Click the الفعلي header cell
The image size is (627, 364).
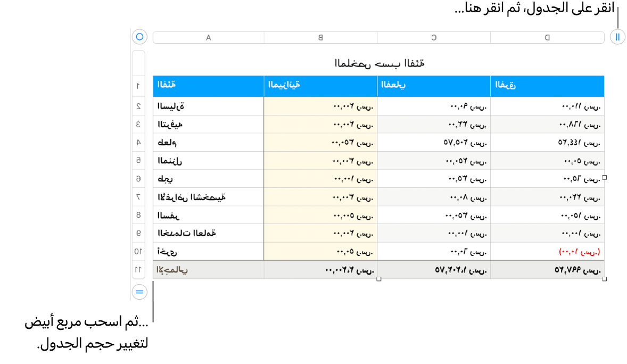pyautogui.click(x=434, y=86)
